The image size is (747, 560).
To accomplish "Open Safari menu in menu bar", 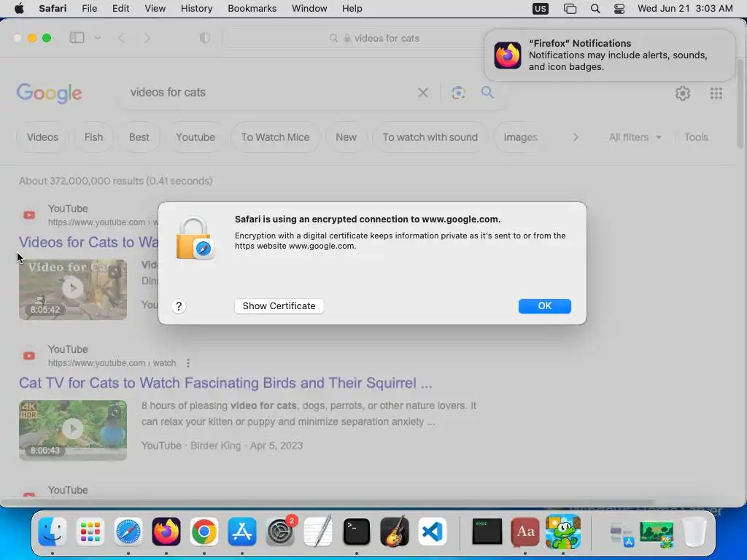I will [x=53, y=9].
